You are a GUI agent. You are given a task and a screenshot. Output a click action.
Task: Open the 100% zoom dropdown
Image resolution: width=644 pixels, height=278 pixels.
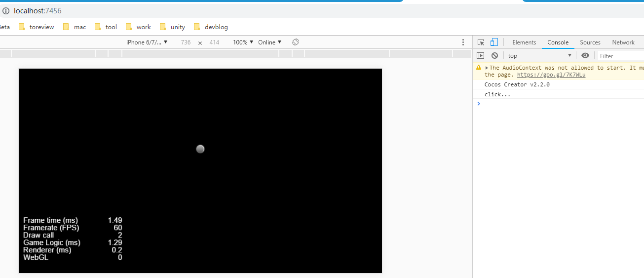(243, 42)
